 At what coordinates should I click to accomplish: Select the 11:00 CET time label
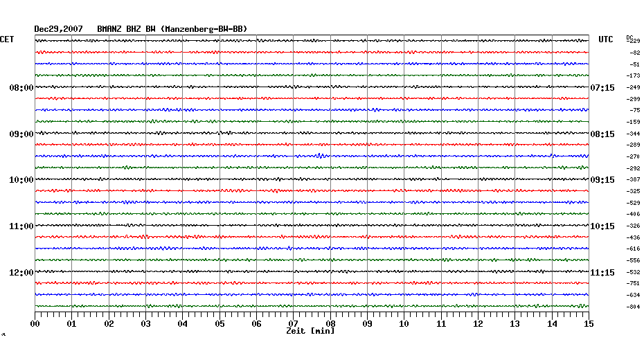21,226
